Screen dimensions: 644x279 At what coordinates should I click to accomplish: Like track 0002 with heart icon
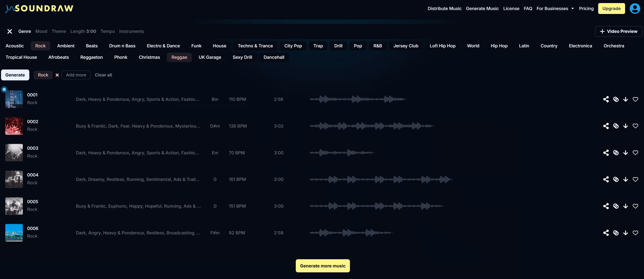[x=635, y=126]
